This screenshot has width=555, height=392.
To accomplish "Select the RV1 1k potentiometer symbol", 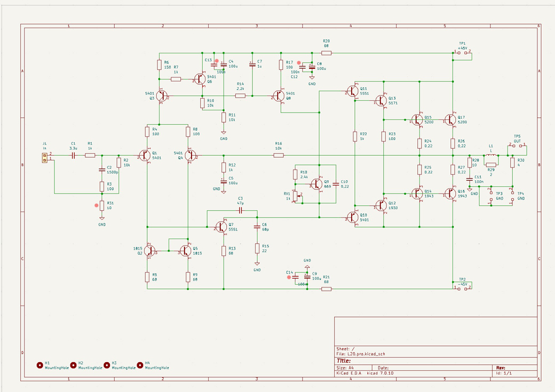I will coord(295,197).
